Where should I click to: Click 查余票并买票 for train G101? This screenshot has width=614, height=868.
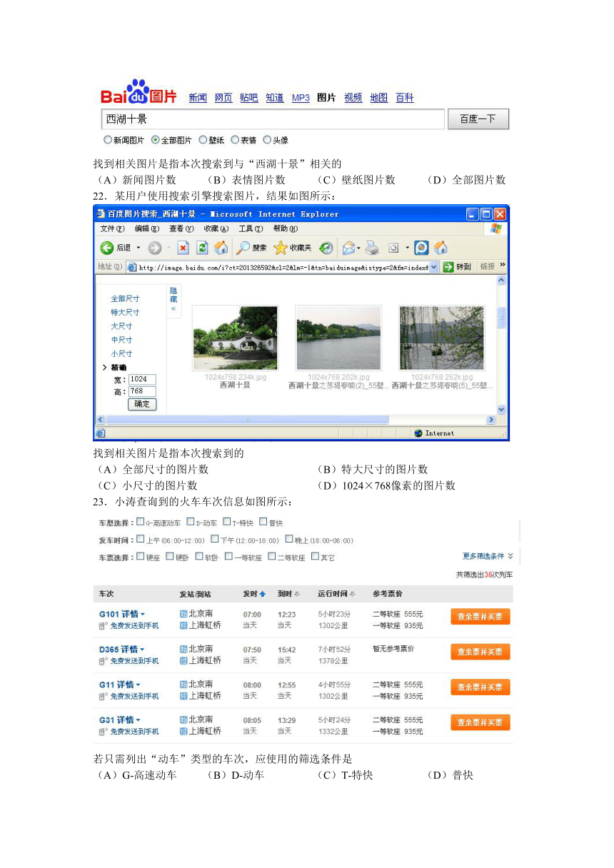(480, 616)
